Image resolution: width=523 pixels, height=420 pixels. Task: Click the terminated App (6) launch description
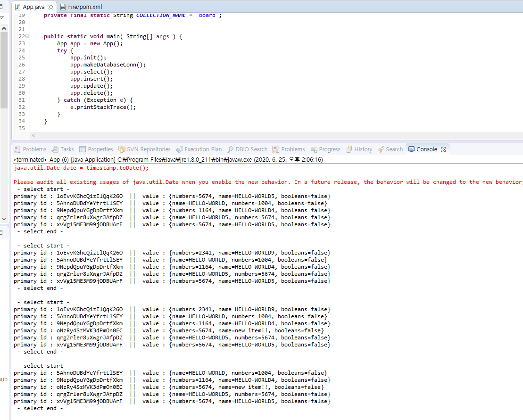168,160
